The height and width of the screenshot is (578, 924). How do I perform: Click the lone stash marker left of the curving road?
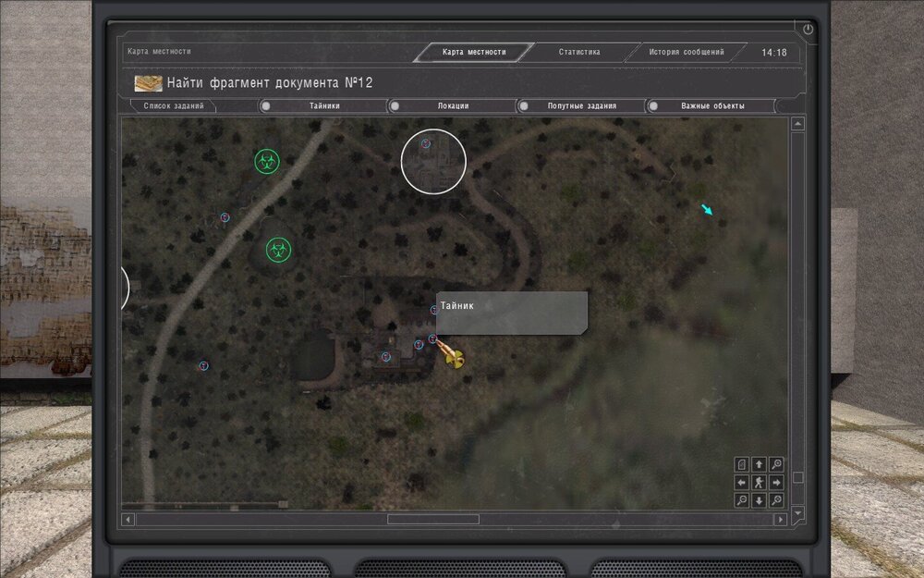(203, 365)
